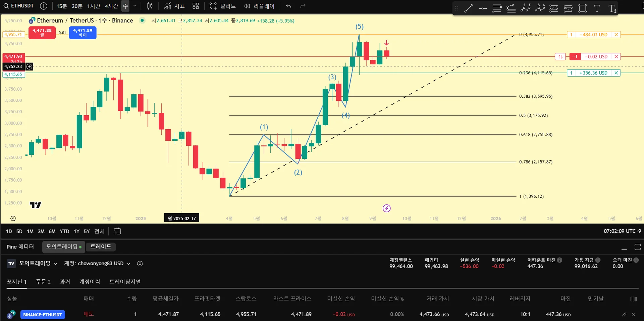Switch to the 모의트레이딩 panel tab
Image resolution: width=644 pixels, height=321 pixels.
point(64,247)
